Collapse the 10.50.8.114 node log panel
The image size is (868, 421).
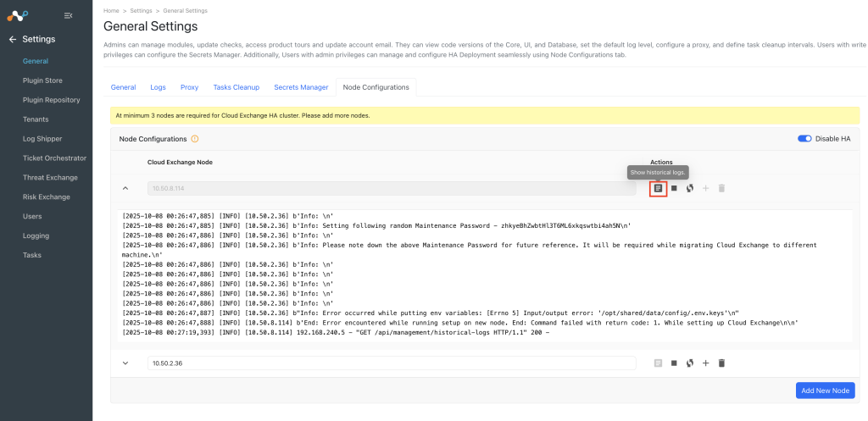pos(125,188)
